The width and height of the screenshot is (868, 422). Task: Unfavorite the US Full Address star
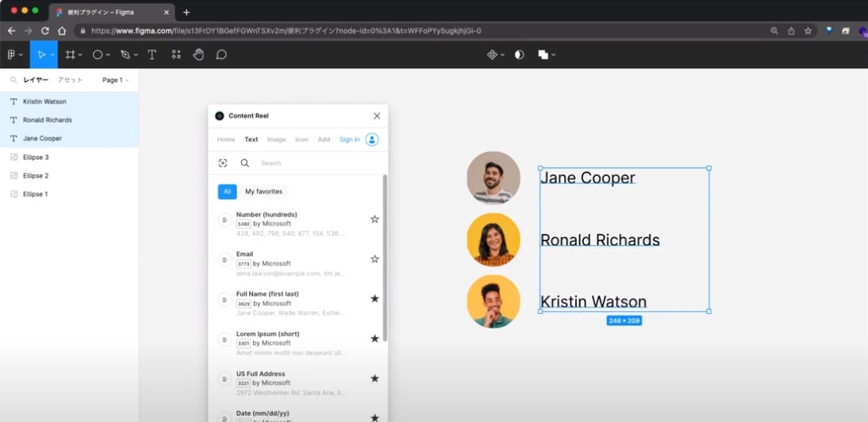(375, 378)
